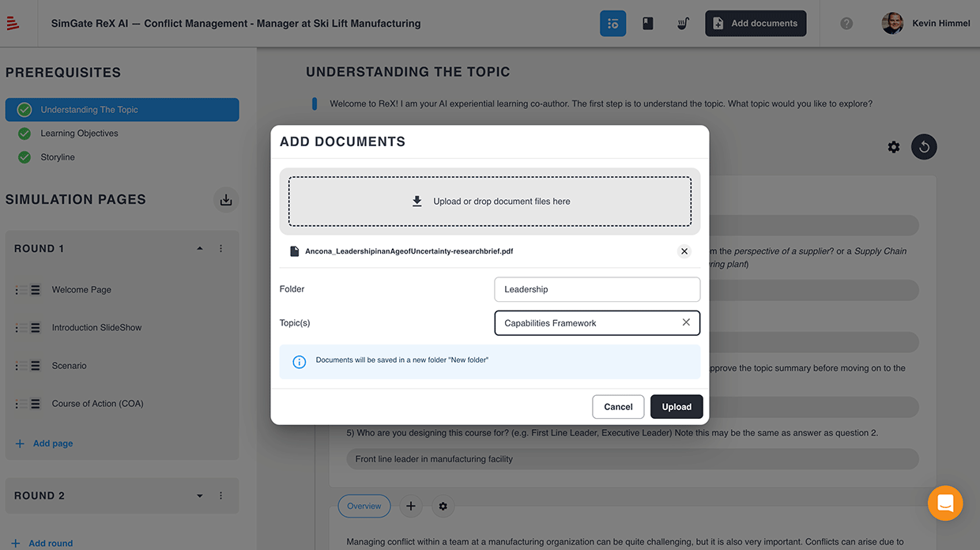The height and width of the screenshot is (550, 980).
Task: Open the orange chat support widget
Action: click(945, 503)
